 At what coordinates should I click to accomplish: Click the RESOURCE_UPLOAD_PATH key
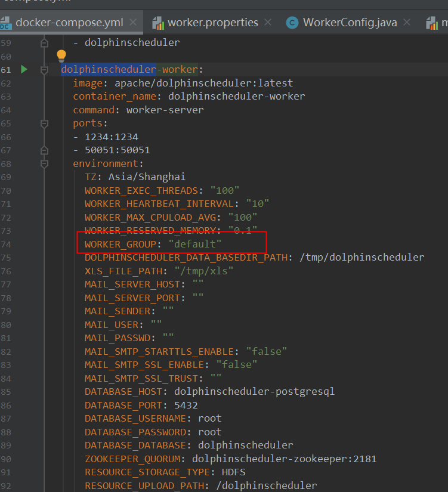(144, 485)
